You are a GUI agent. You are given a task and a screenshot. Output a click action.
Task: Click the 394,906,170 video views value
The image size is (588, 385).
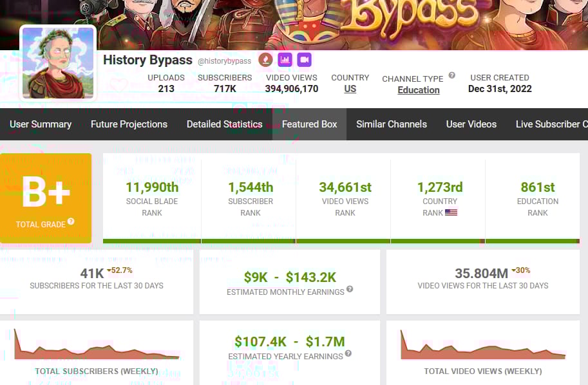click(292, 89)
